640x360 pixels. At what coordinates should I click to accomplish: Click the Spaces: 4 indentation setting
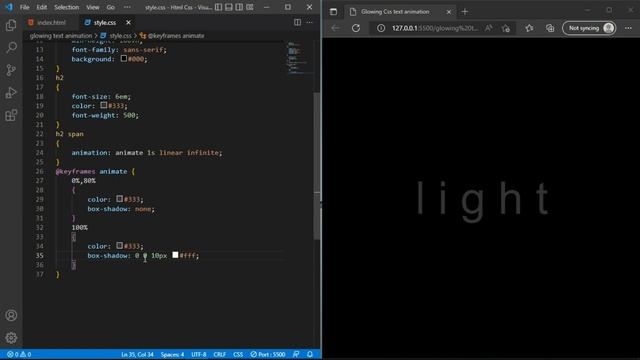click(172, 354)
